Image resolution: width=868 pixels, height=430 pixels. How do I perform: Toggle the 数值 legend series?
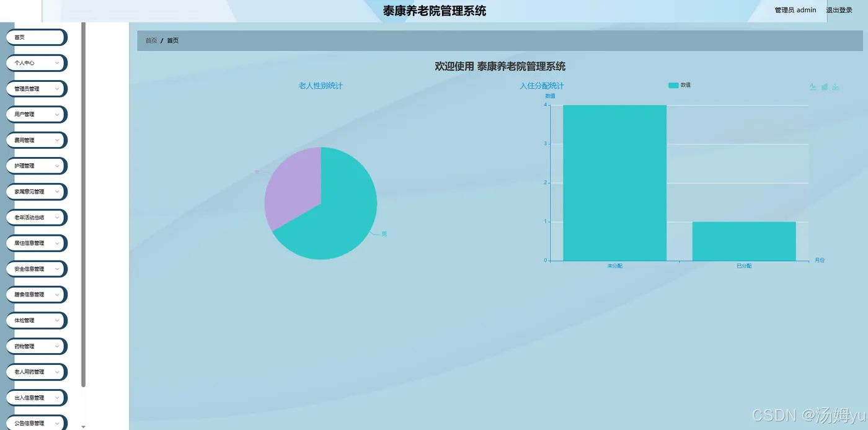pos(680,85)
